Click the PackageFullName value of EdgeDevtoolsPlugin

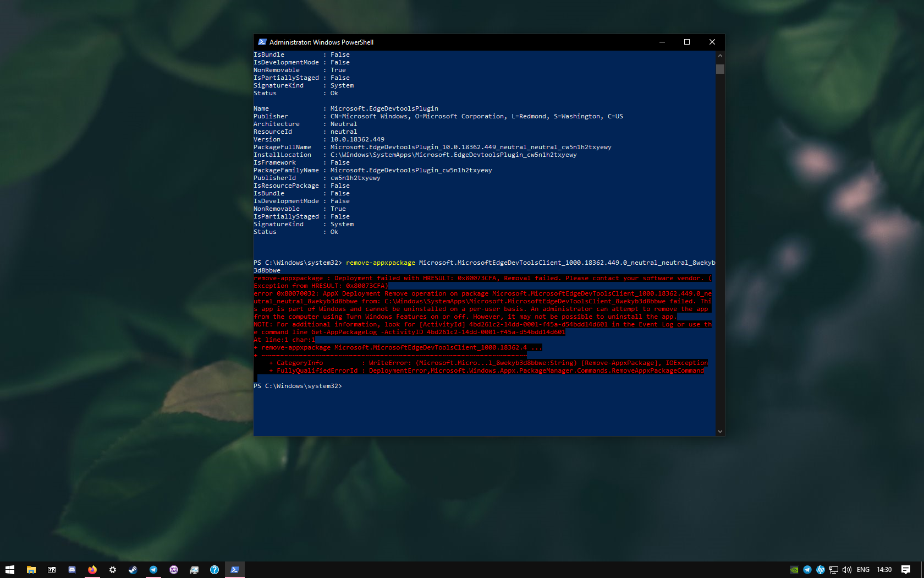471,148
